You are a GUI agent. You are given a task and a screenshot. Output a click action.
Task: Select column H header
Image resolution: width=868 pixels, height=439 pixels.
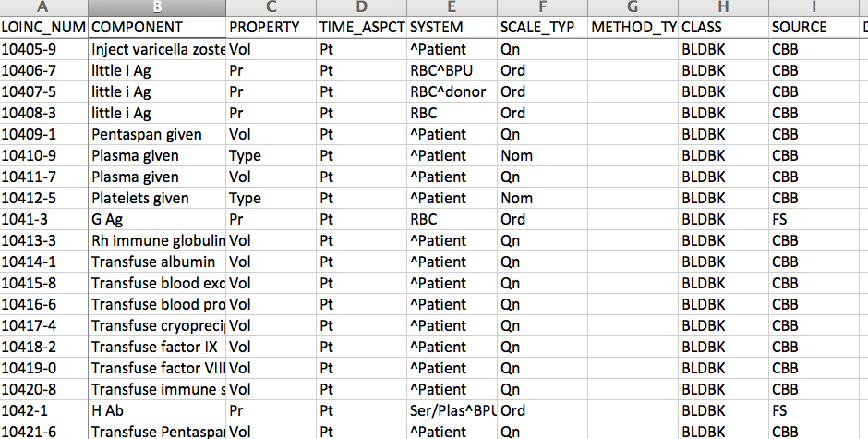click(x=723, y=7)
